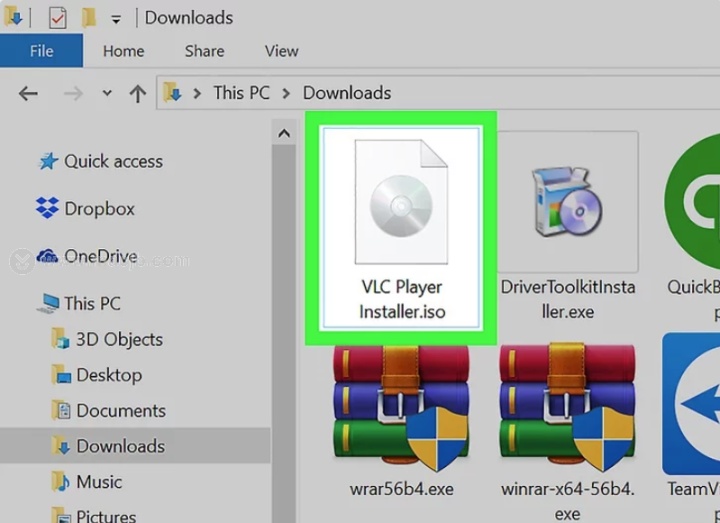
Task: Click the 3D Objects folder icon
Action: click(x=60, y=338)
